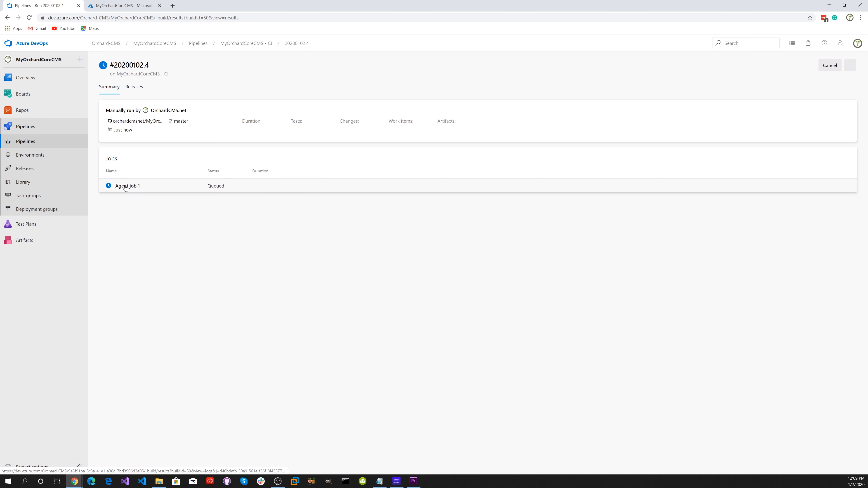The width and height of the screenshot is (868, 488).
Task: Close the Pipelines - Run browser tab
Action: pyautogui.click(x=78, y=6)
